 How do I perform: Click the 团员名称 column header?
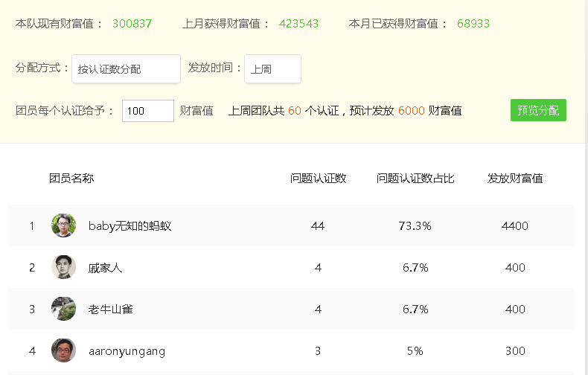coord(71,178)
